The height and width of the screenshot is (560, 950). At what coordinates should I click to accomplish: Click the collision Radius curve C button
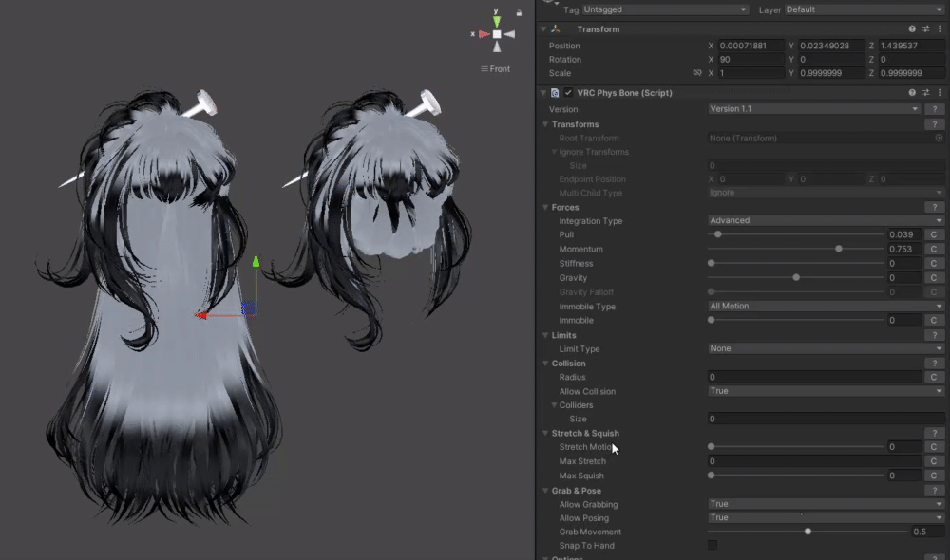click(934, 377)
